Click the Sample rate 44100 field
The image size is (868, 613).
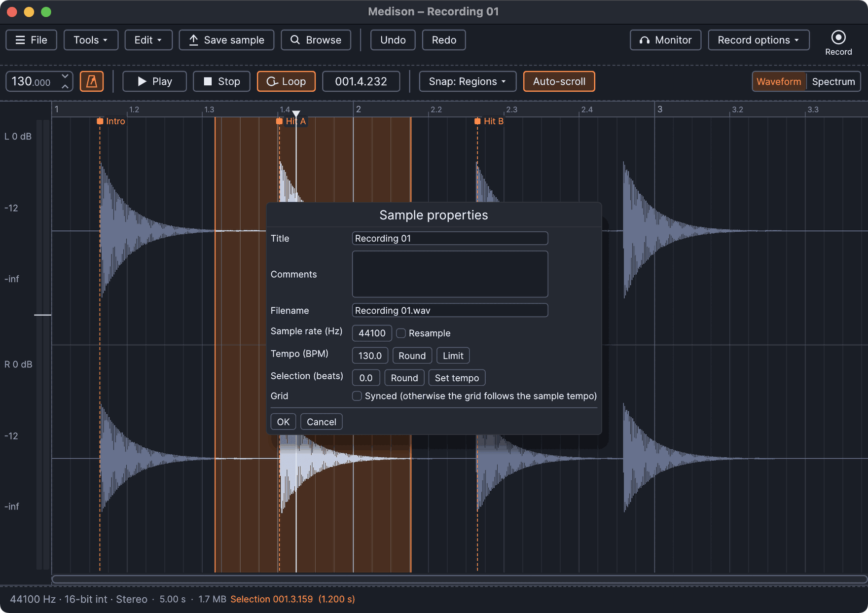(x=372, y=333)
